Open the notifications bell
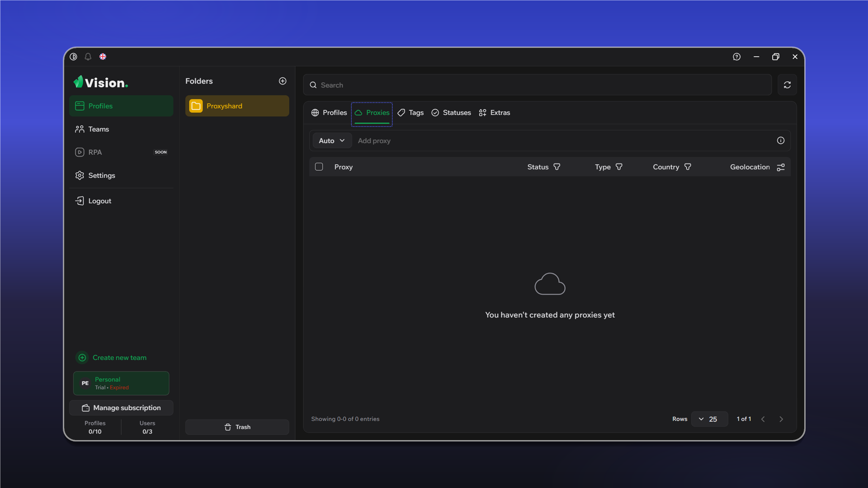This screenshot has width=868, height=488. click(x=88, y=56)
